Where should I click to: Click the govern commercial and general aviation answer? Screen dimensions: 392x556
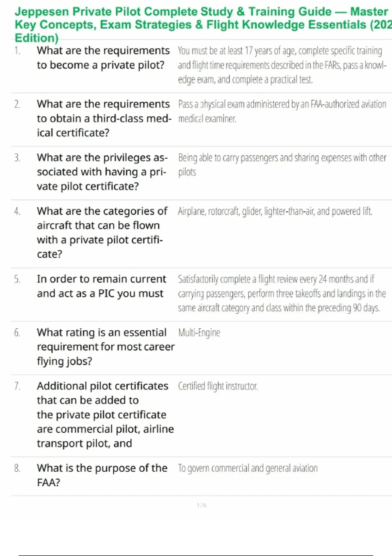248,468
